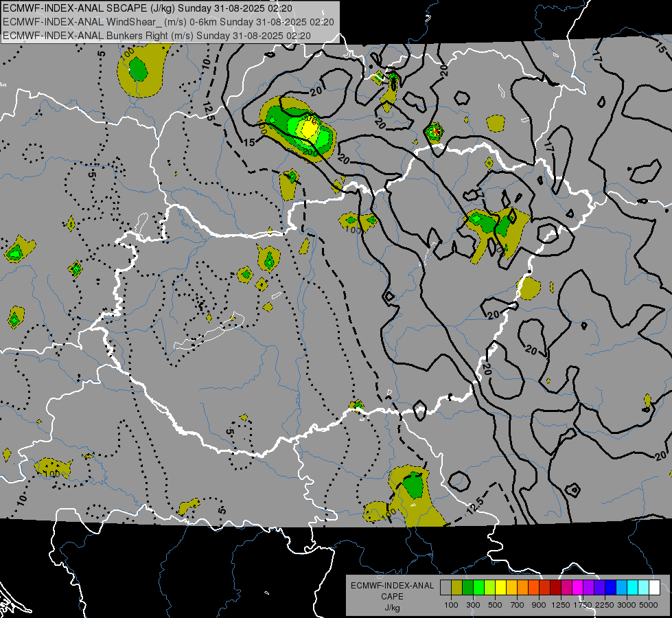Image resolution: width=672 pixels, height=618 pixels.
Task: Pick the orange legend swatch
Action: [x=523, y=587]
